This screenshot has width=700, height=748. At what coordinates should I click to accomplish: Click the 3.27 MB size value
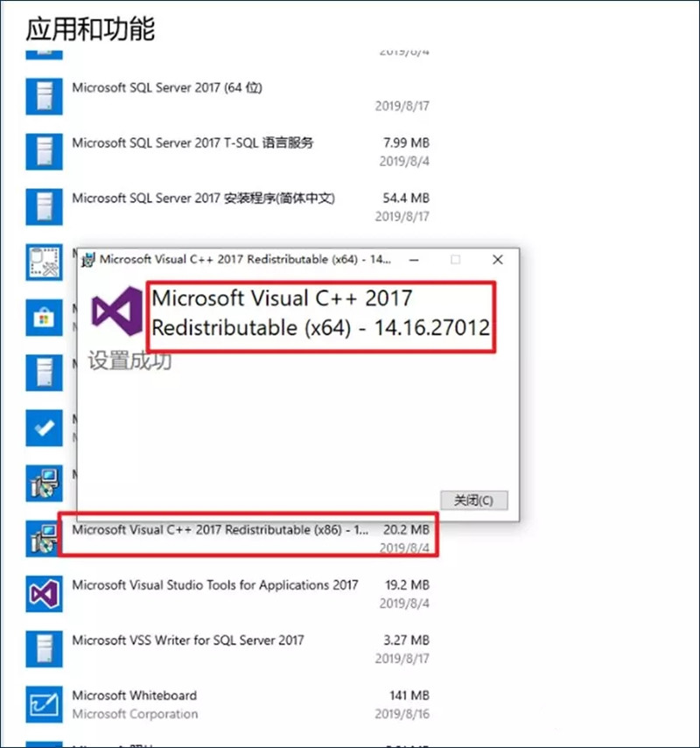pos(407,640)
